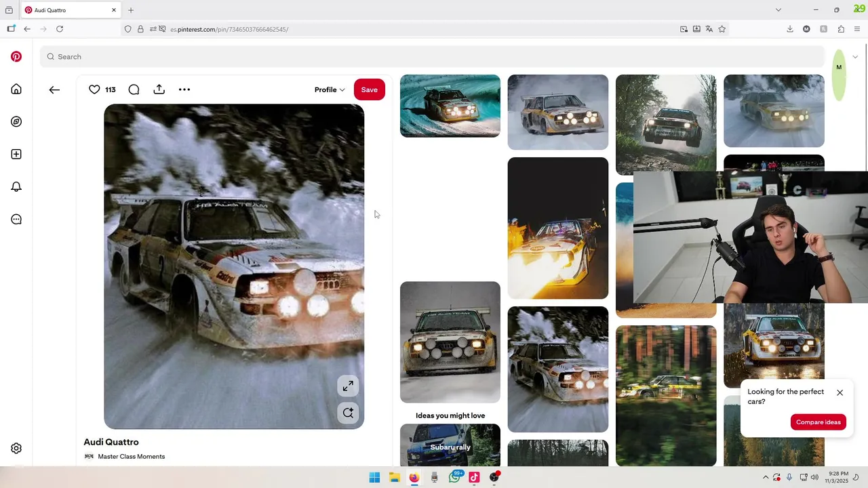
Task: Open the front-view snowy Audi thumbnail
Action: coord(450,342)
